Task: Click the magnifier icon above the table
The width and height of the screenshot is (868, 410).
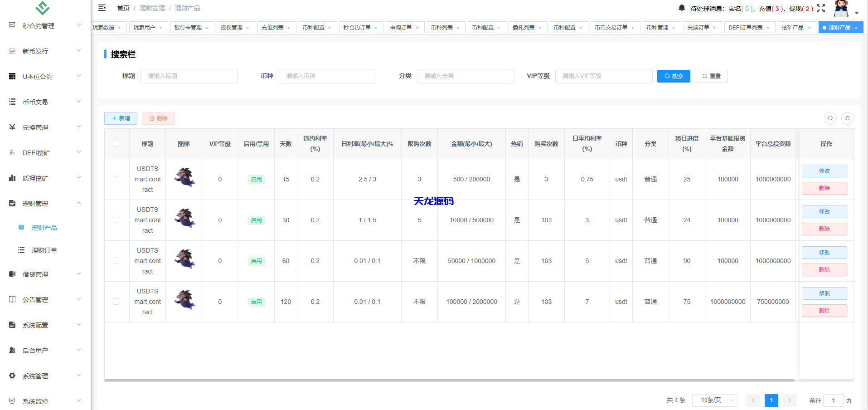Action: [x=830, y=118]
